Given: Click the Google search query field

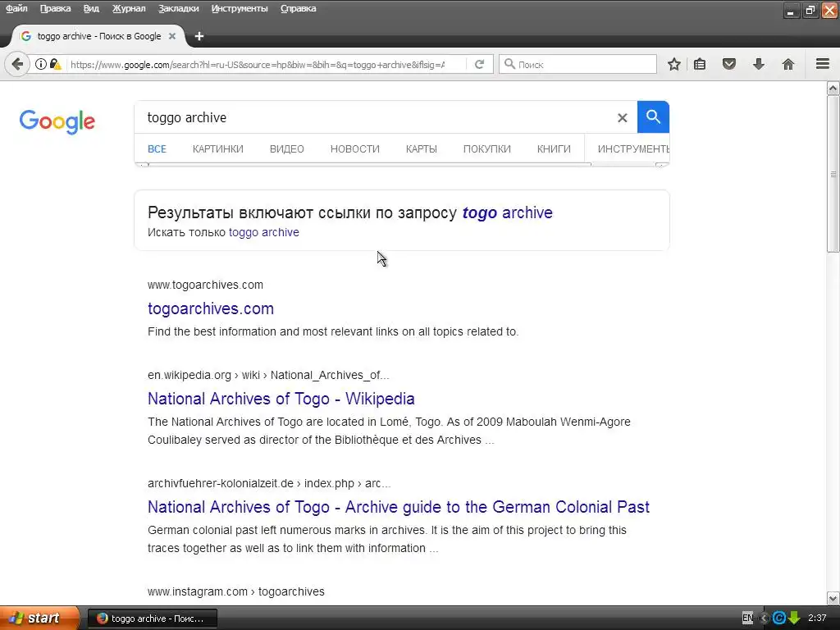Looking at the screenshot, I should click(375, 117).
